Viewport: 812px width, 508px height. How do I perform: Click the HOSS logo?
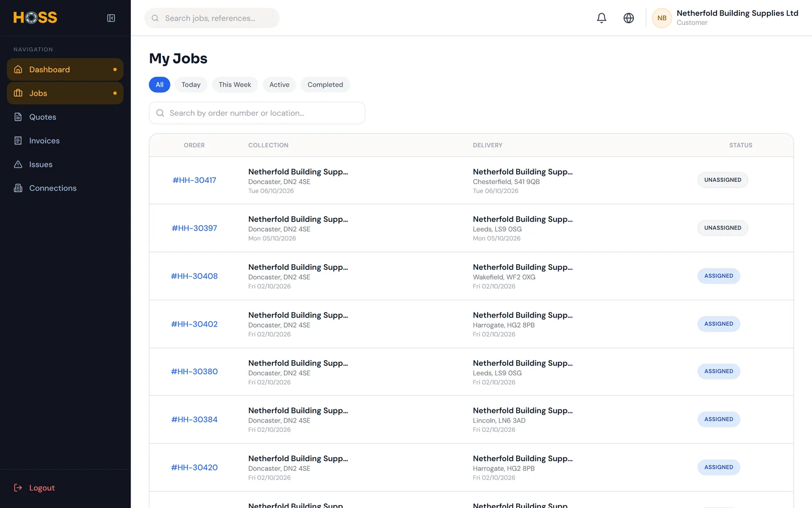(36, 18)
